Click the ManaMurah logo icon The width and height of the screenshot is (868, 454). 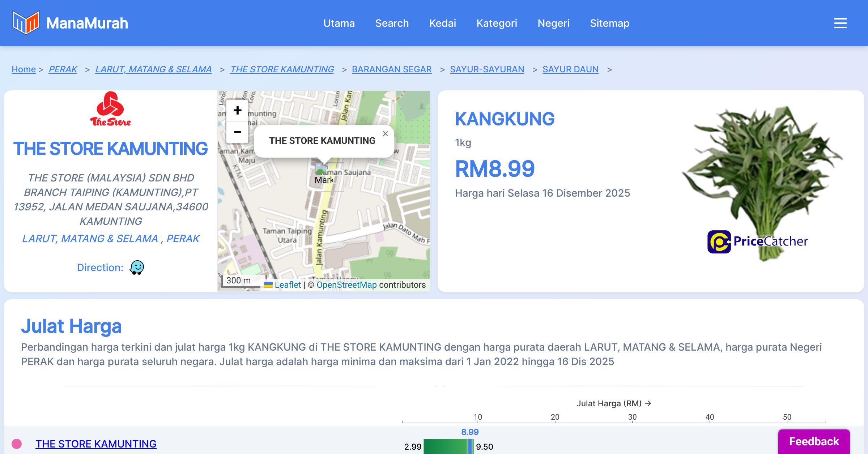click(25, 23)
